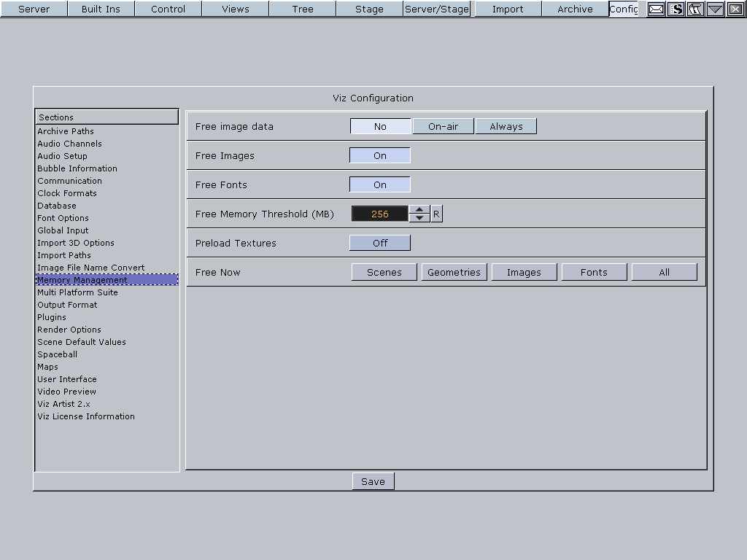The width and height of the screenshot is (747, 560).
Task: Choose 'On-air' for Free image data
Action: [x=443, y=125]
